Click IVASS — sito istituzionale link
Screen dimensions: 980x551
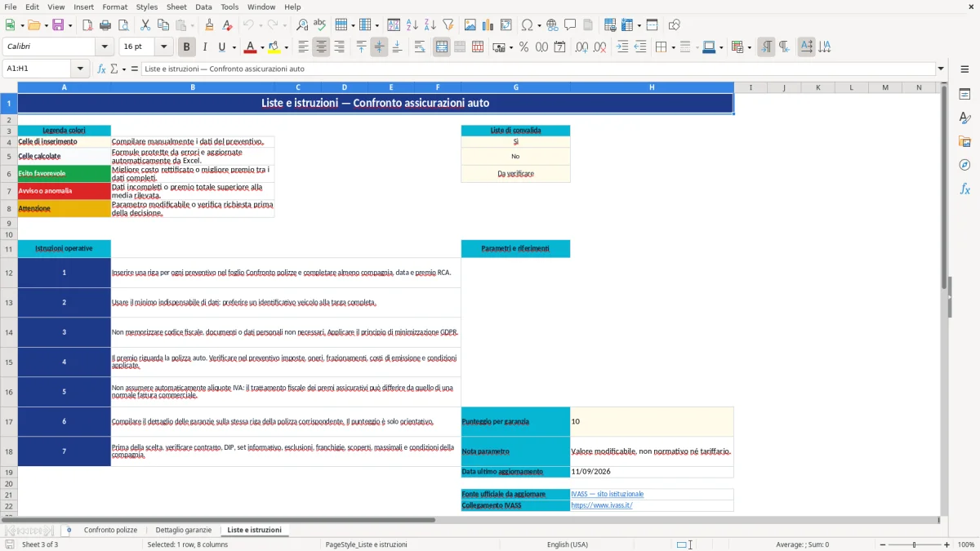pyautogui.click(x=608, y=494)
